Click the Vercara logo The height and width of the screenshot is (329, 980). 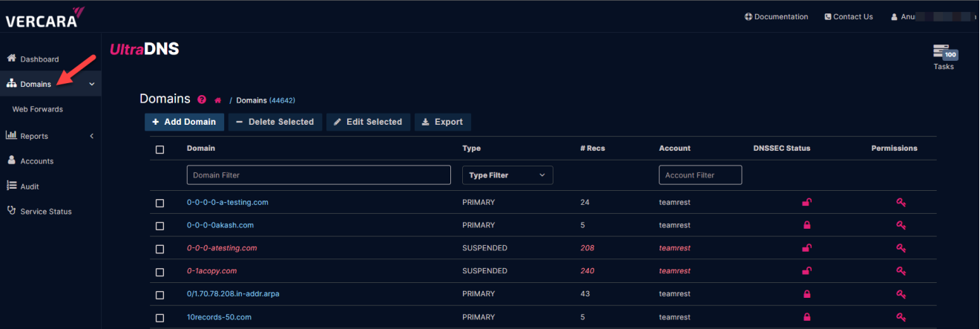pyautogui.click(x=45, y=17)
